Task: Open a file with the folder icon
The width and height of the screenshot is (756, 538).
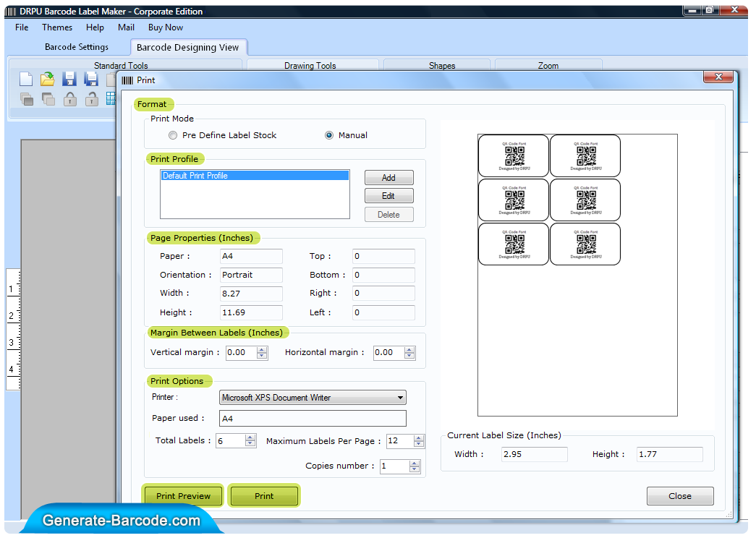Action: (x=47, y=79)
